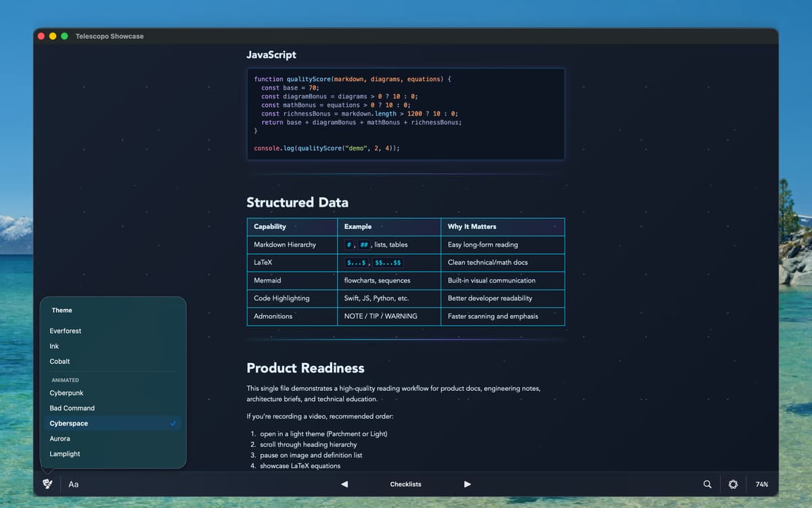Select the Ink theme
Viewport: 812px width, 508px height.
tap(55, 346)
